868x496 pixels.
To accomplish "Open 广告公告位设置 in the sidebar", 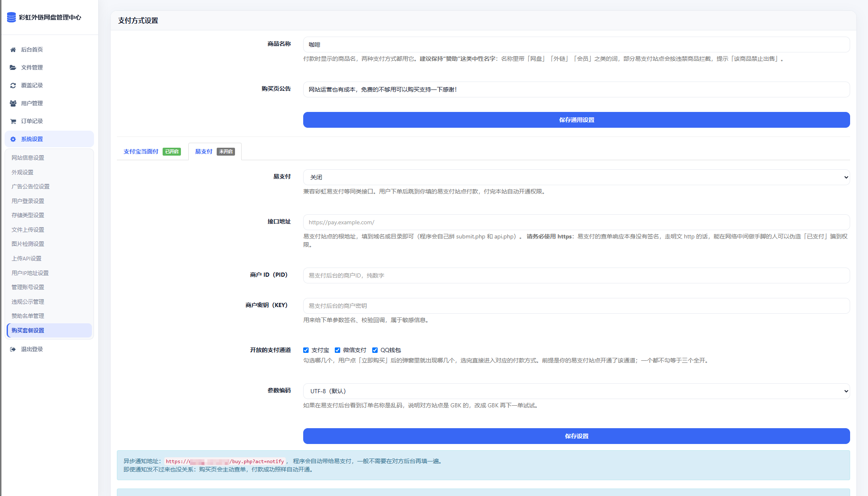I will coord(30,186).
